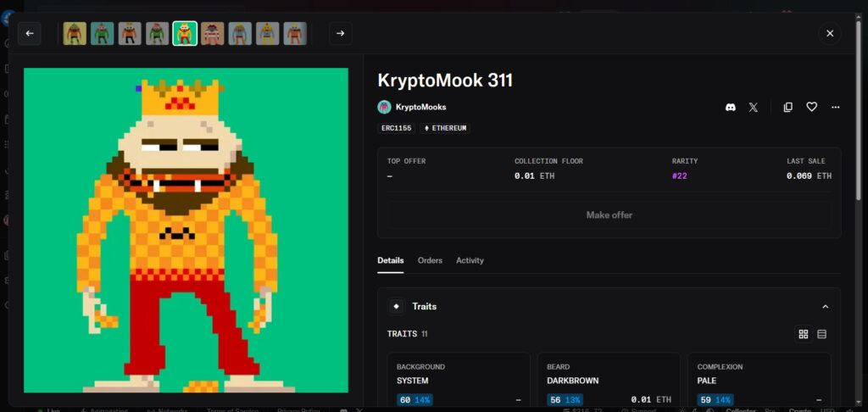Select the first thumbnail in the carousel
This screenshot has height=412, width=868.
pyautogui.click(x=75, y=33)
